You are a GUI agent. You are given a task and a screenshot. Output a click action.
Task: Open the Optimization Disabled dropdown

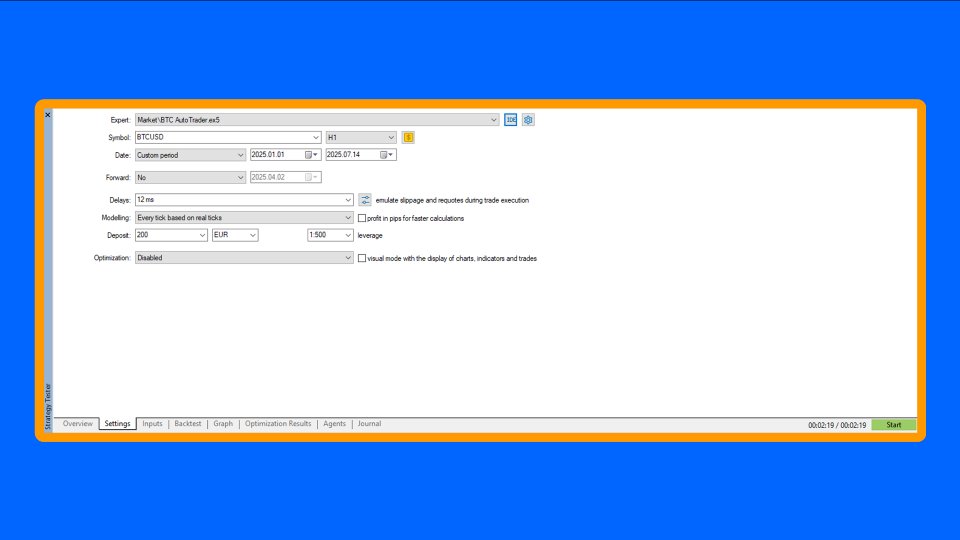(x=244, y=258)
